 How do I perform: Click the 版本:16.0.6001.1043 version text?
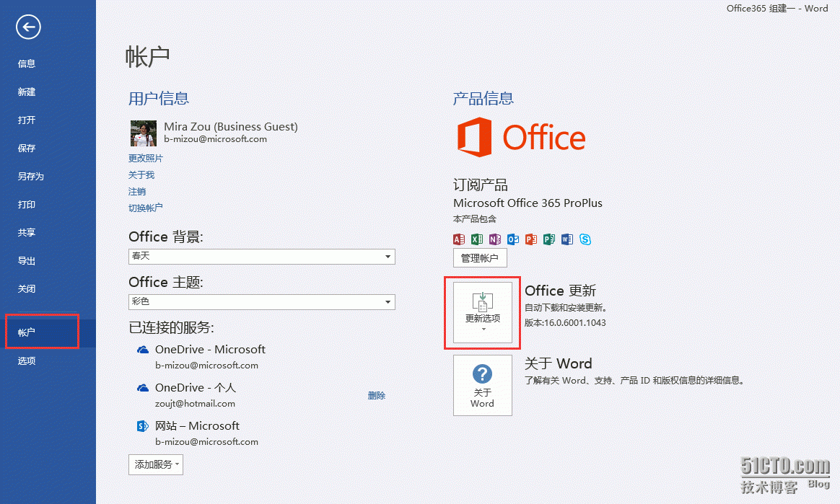pos(565,323)
